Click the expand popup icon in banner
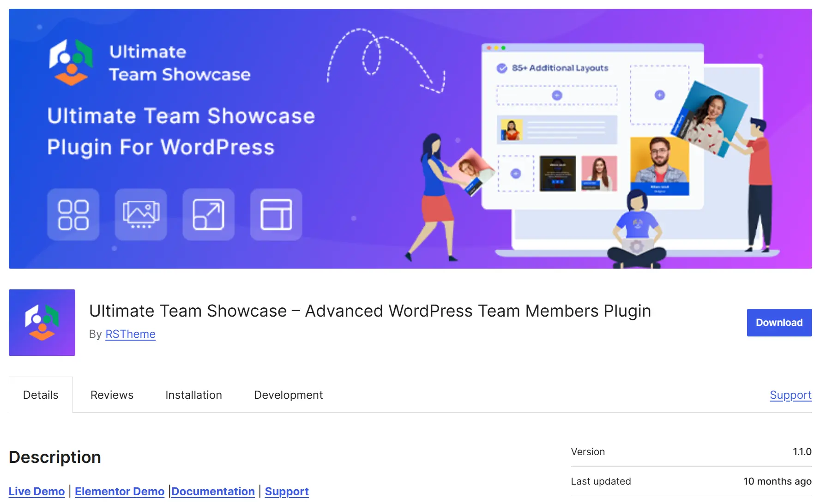820x504 pixels. [208, 215]
